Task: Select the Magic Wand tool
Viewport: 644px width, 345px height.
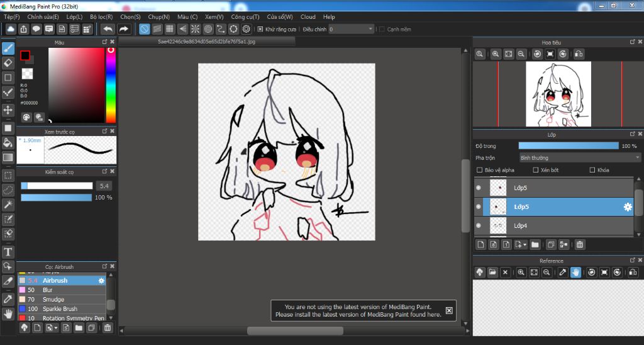Action: pos(8,205)
